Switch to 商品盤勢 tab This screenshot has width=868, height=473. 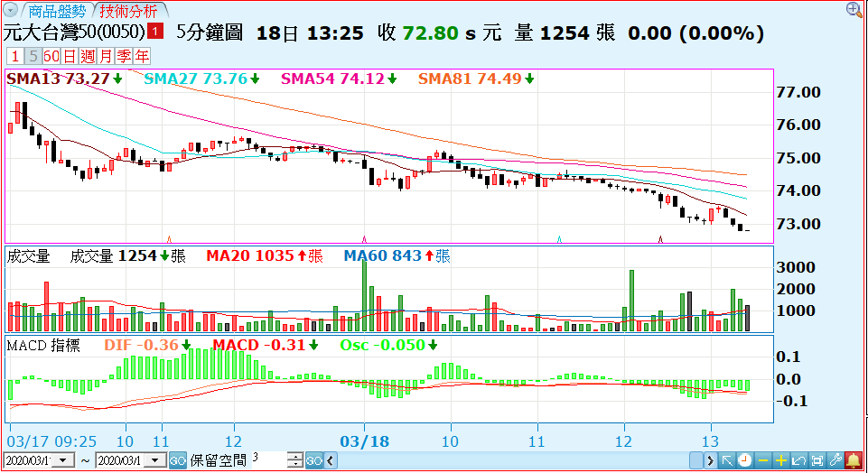[x=57, y=12]
